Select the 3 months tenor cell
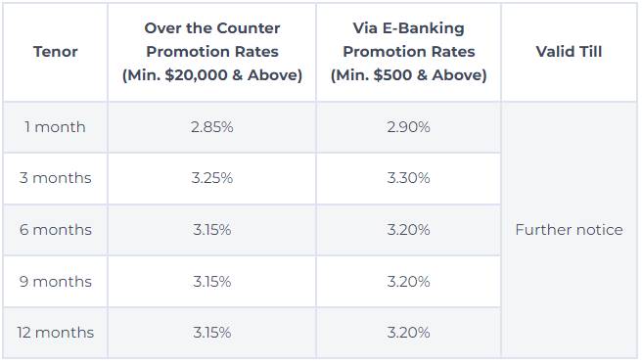This screenshot has height=364, width=642. point(55,178)
